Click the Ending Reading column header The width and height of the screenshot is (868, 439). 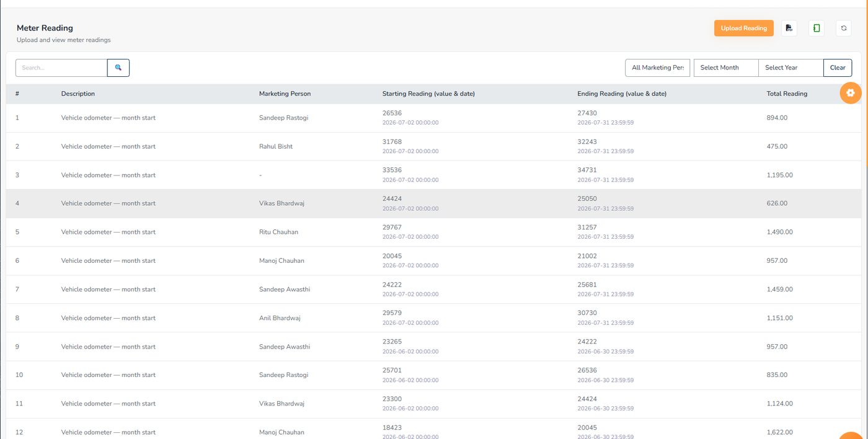coord(622,94)
